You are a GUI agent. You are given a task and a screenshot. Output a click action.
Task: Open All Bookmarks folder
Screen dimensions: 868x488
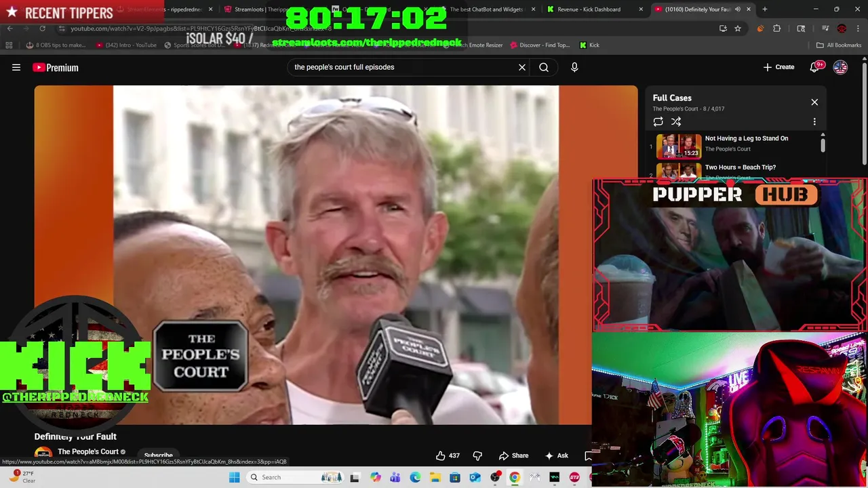point(839,45)
